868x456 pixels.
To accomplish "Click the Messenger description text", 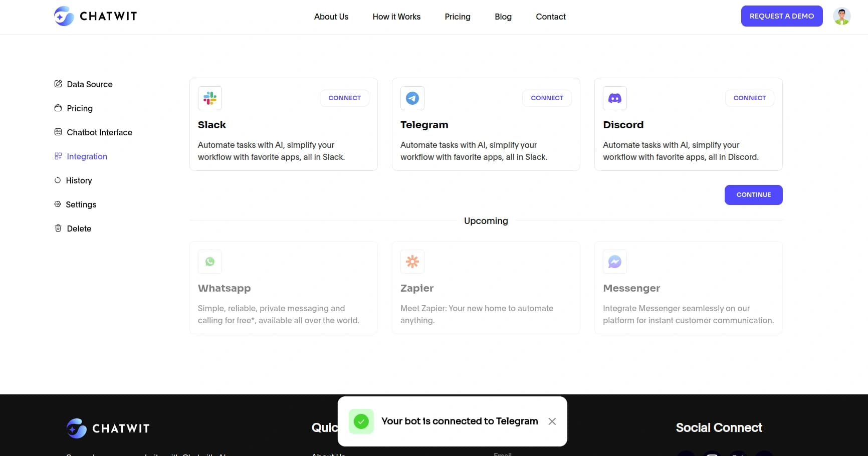I will pyautogui.click(x=688, y=314).
